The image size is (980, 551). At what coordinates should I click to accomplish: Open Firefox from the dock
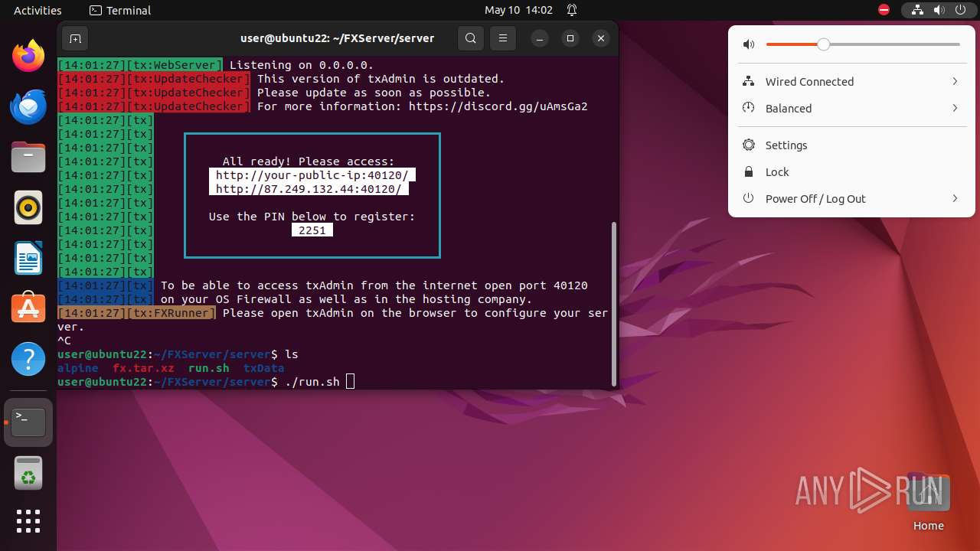coord(28,56)
